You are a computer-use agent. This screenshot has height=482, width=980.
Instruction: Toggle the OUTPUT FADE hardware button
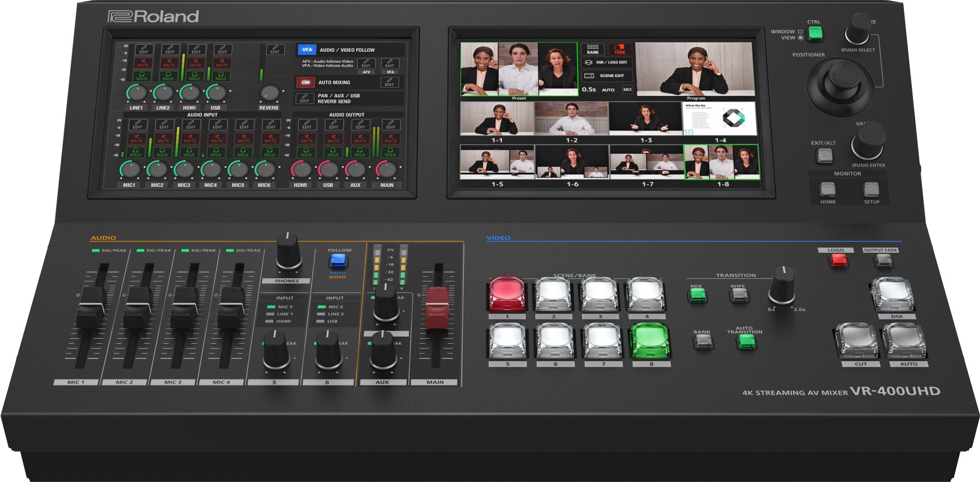pos(883,261)
